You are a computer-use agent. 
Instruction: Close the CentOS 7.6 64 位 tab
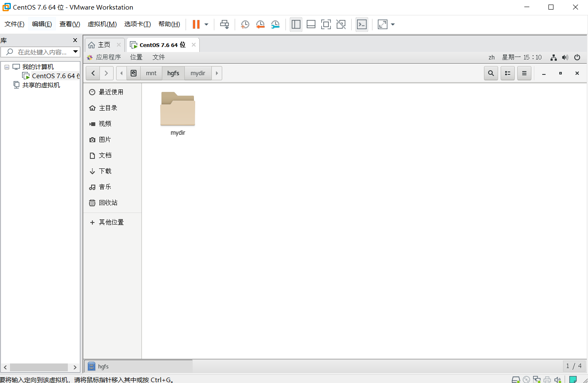pyautogui.click(x=194, y=45)
